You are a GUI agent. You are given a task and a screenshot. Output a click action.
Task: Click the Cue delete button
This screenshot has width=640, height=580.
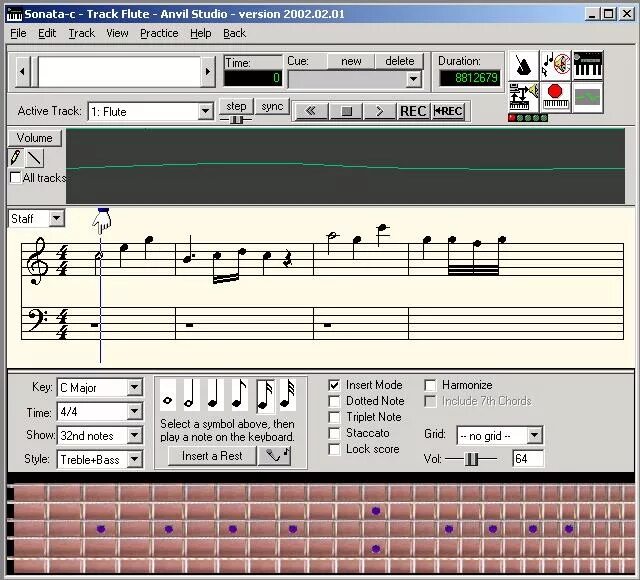tap(400, 61)
